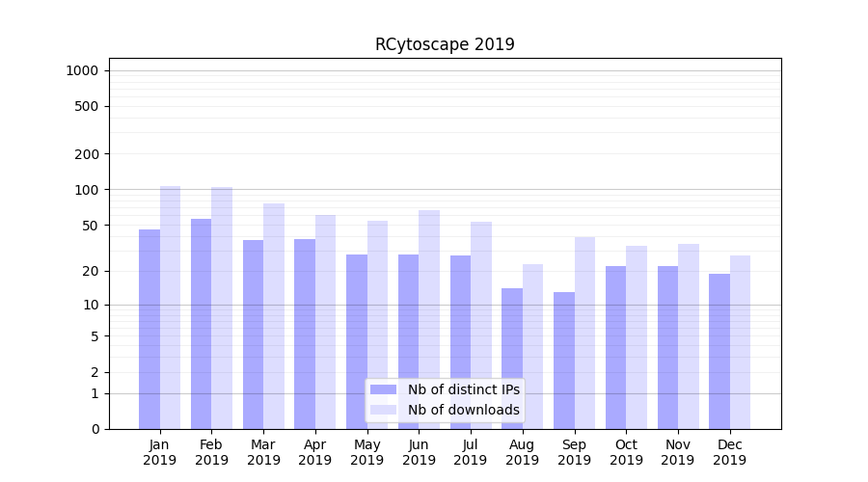868x482 pixels.
Task: Click the Jul 2019 x-axis label
Action: coord(471,452)
